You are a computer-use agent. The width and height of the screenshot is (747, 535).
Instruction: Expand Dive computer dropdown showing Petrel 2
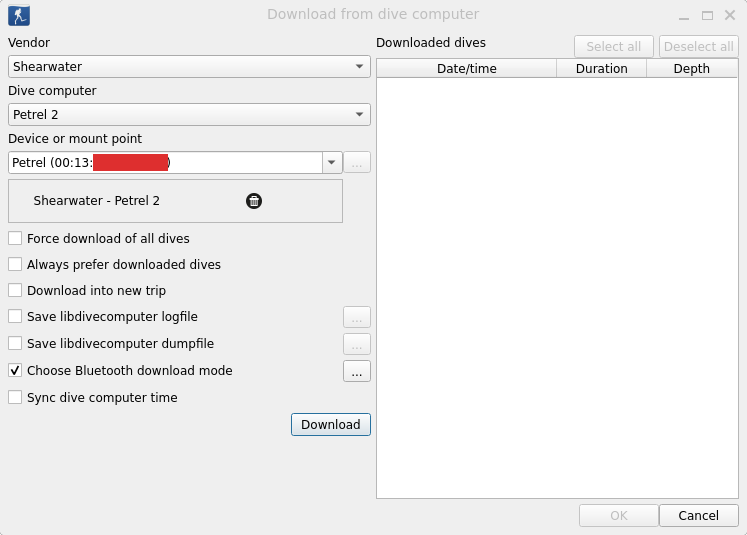click(189, 115)
